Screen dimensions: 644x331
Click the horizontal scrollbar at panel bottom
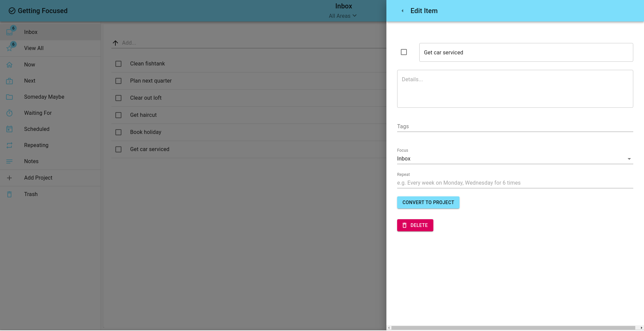(x=513, y=328)
